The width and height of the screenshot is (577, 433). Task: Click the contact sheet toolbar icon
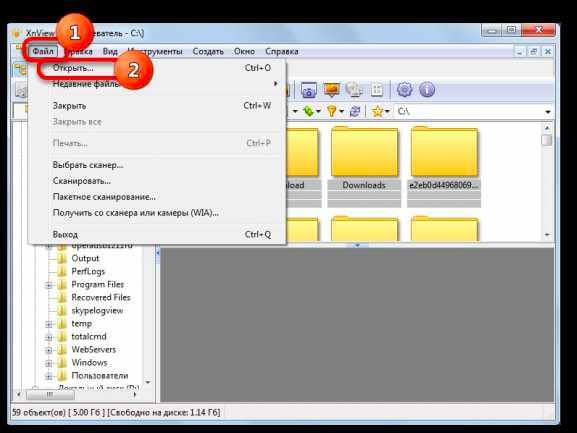click(x=377, y=90)
